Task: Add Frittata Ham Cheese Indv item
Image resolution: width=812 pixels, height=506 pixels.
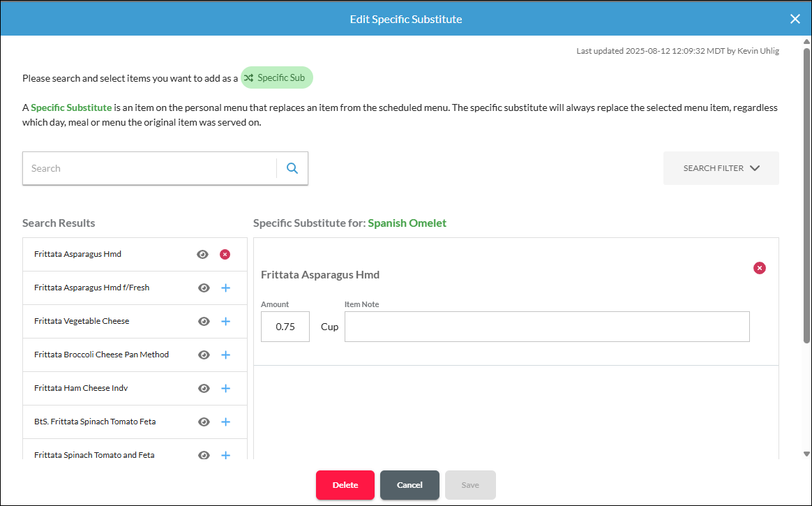Action: pyautogui.click(x=226, y=389)
